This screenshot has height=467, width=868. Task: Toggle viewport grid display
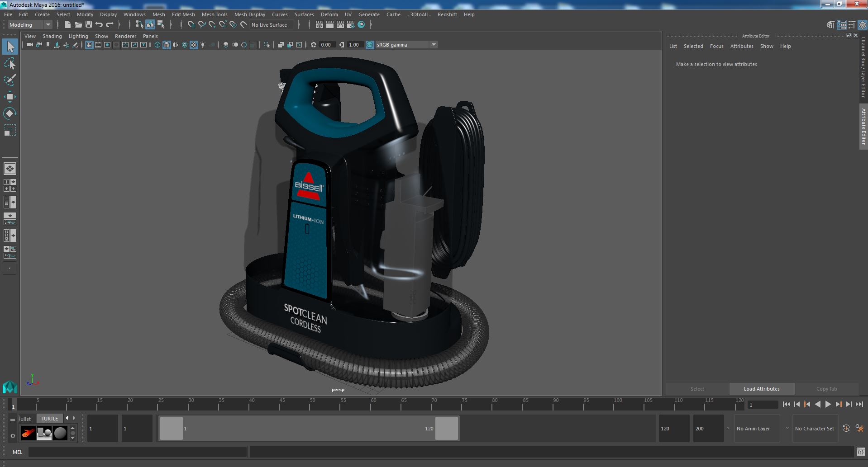pyautogui.click(x=89, y=45)
